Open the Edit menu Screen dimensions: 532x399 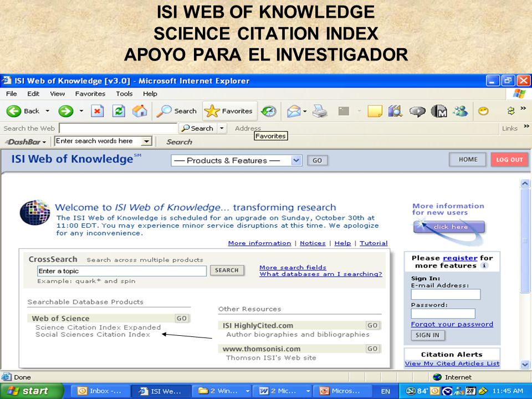click(x=33, y=94)
